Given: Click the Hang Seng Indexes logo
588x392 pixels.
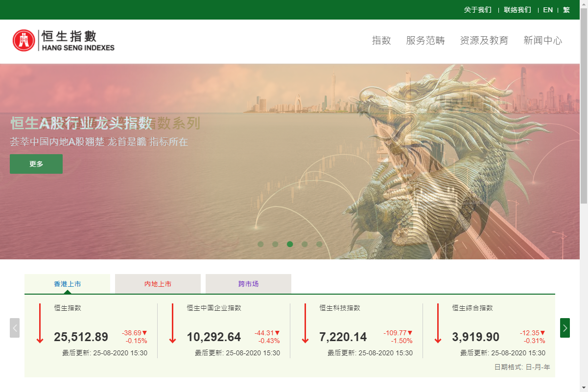Looking at the screenshot, I should coord(64,40).
